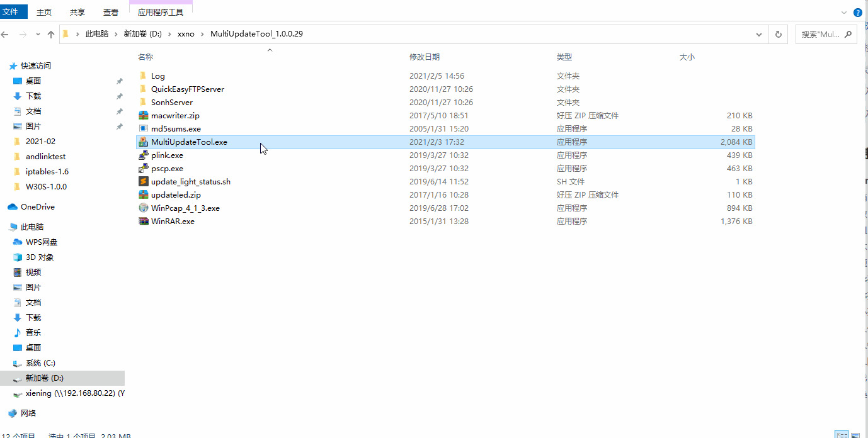Open pinned 图片 under quick access
Image resolution: width=868 pixels, height=438 pixels.
[33, 126]
